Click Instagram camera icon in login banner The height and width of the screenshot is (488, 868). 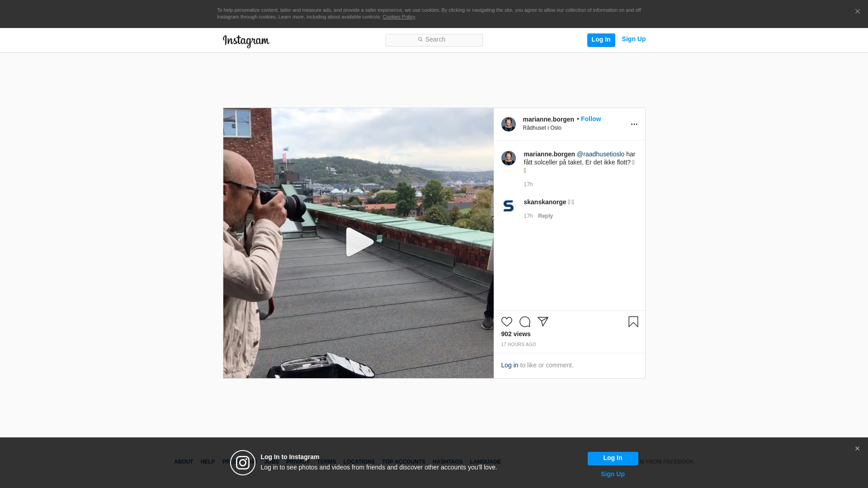point(243,463)
